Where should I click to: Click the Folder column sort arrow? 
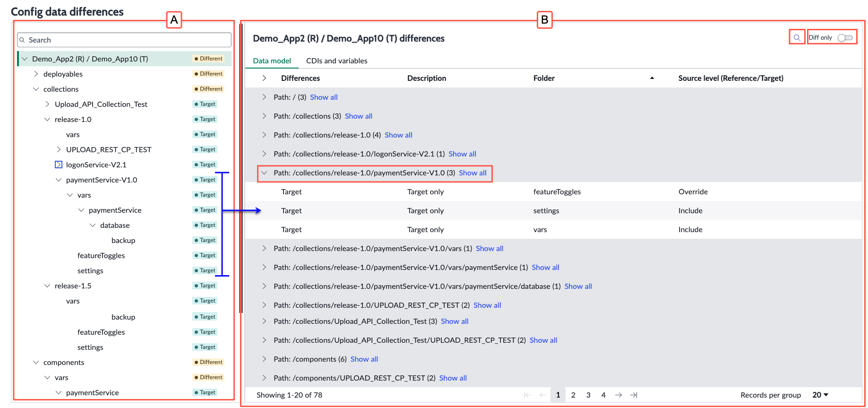coord(652,78)
